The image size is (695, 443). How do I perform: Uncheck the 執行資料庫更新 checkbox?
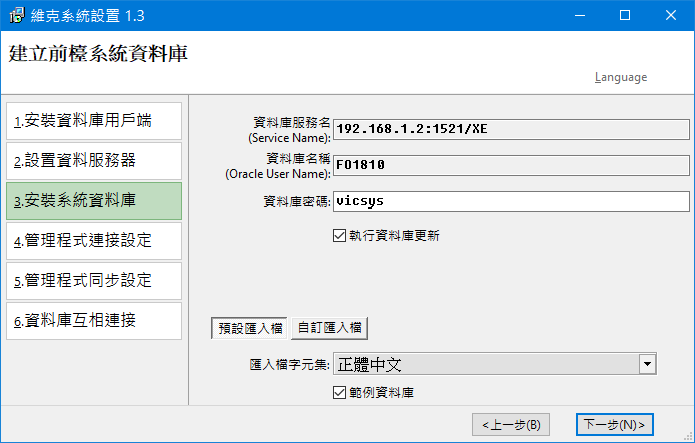point(340,236)
